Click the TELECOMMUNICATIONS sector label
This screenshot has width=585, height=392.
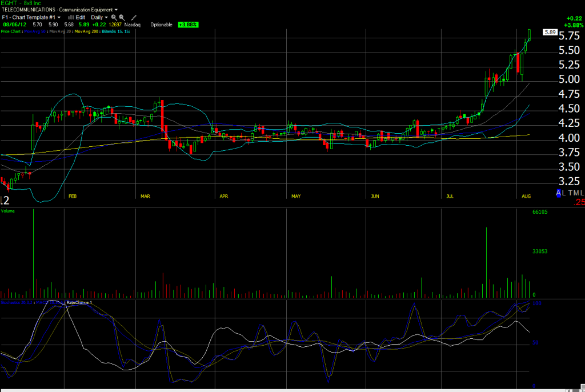pyautogui.click(x=29, y=10)
